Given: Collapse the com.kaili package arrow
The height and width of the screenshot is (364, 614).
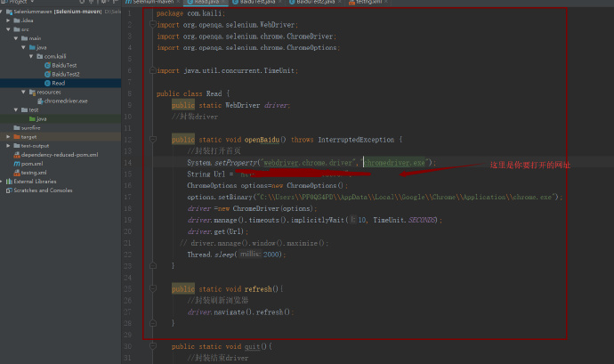Looking at the screenshot, I should point(31,56).
